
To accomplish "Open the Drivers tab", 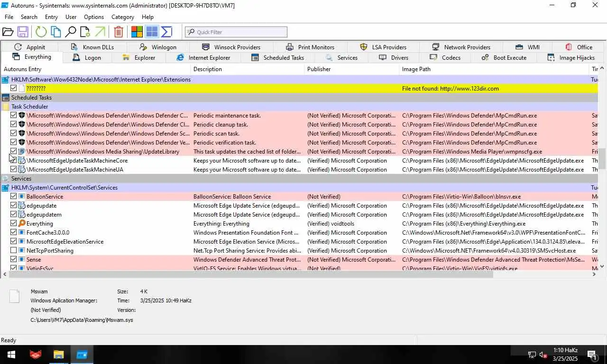I will click(x=394, y=57).
